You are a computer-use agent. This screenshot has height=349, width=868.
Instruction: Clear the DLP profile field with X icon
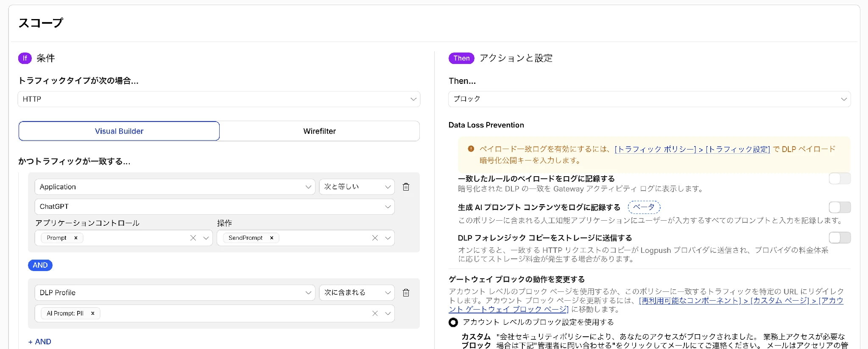[x=375, y=313]
